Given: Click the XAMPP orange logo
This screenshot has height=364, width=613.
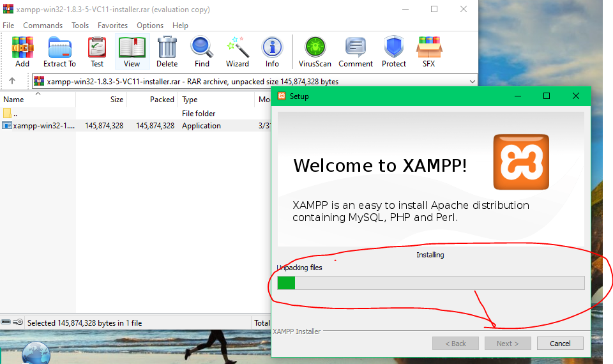Looking at the screenshot, I should (x=521, y=162).
